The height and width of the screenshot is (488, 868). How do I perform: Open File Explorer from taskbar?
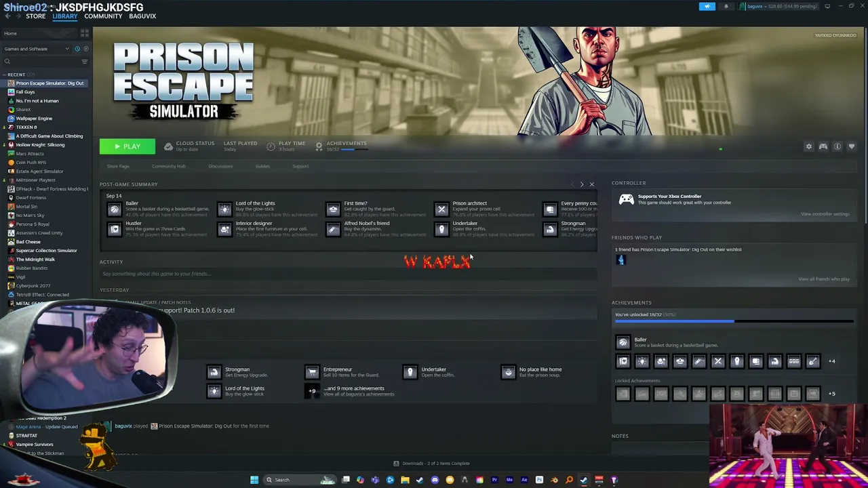405,480
